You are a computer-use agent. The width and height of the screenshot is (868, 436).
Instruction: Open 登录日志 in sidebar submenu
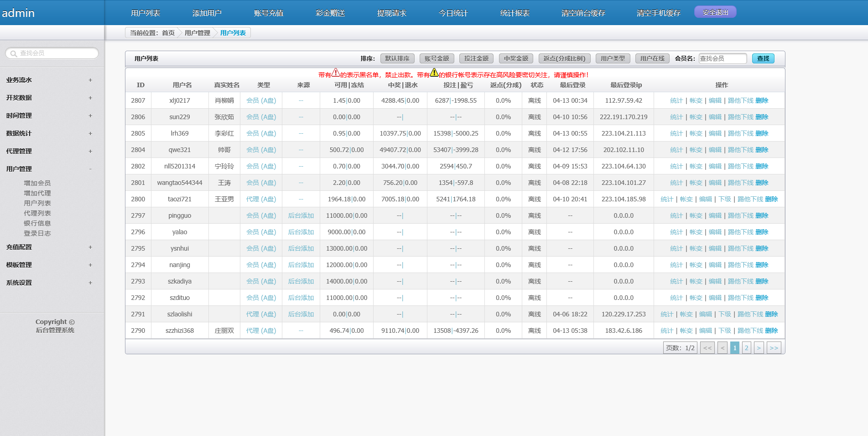(x=37, y=233)
